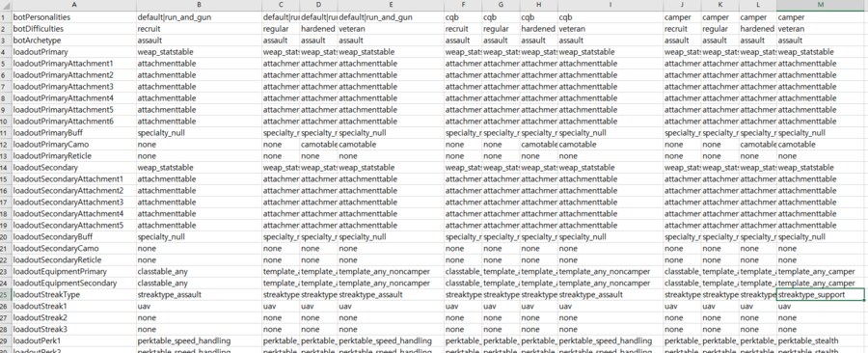This screenshot has width=868, height=353.
Task: Select cell B29 perktable_speed_handling
Action: pyautogui.click(x=199, y=340)
